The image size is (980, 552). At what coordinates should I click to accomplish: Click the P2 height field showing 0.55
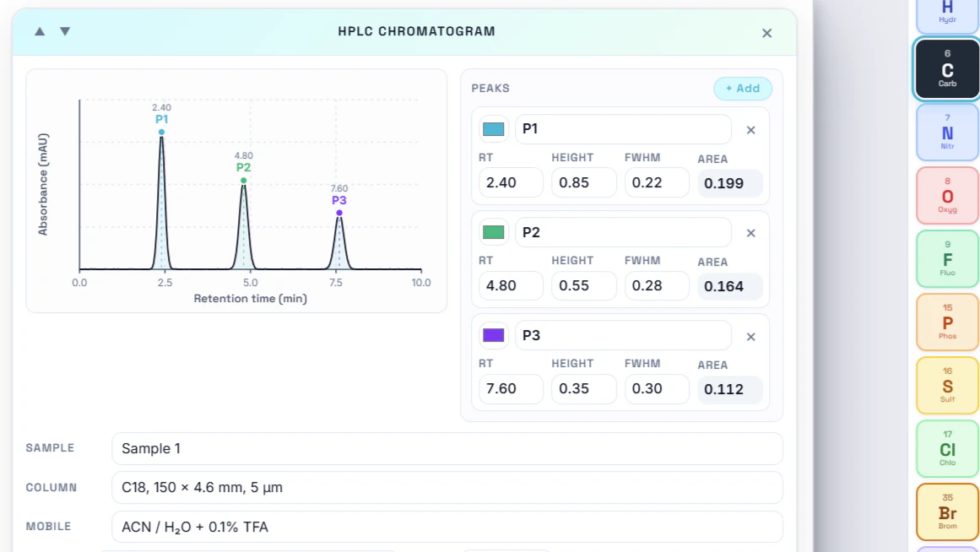pyautogui.click(x=584, y=285)
